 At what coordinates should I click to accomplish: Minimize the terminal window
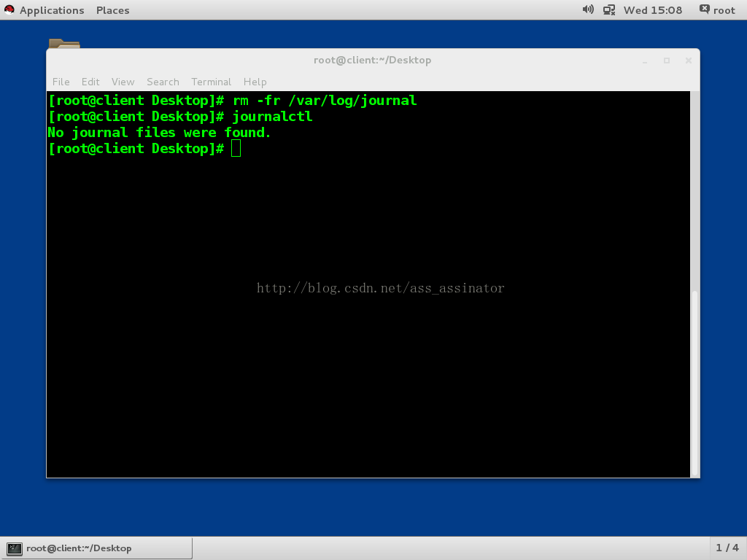(645, 61)
